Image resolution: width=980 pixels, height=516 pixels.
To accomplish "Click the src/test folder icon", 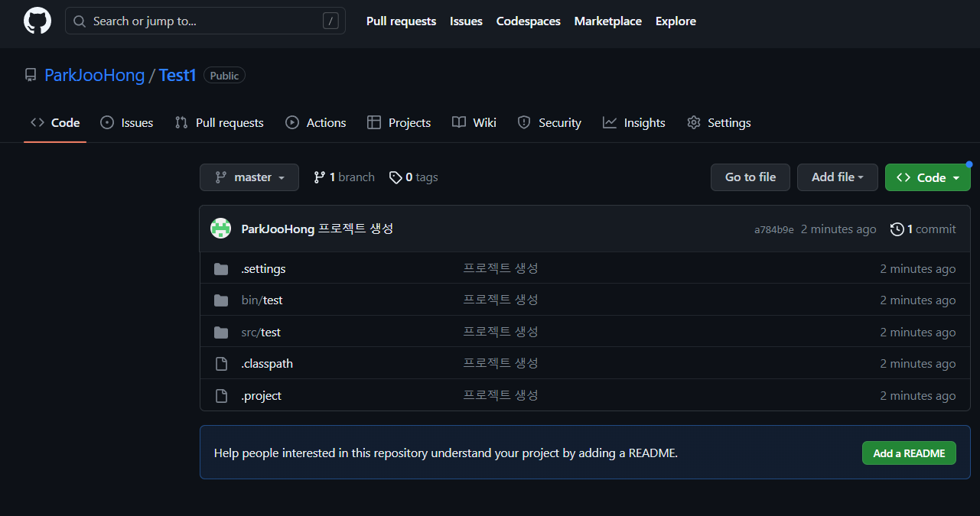I will (x=221, y=333).
